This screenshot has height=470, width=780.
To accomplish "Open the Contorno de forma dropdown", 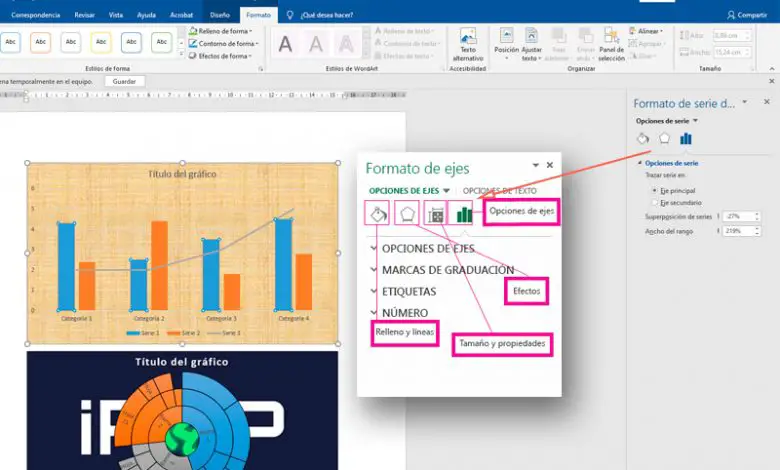I will click(x=223, y=44).
